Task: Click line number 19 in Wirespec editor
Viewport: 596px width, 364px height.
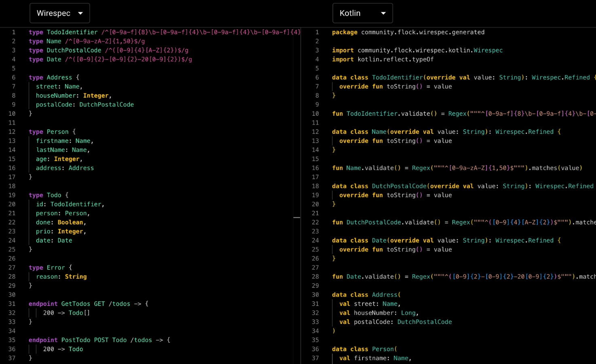Action: point(13,195)
